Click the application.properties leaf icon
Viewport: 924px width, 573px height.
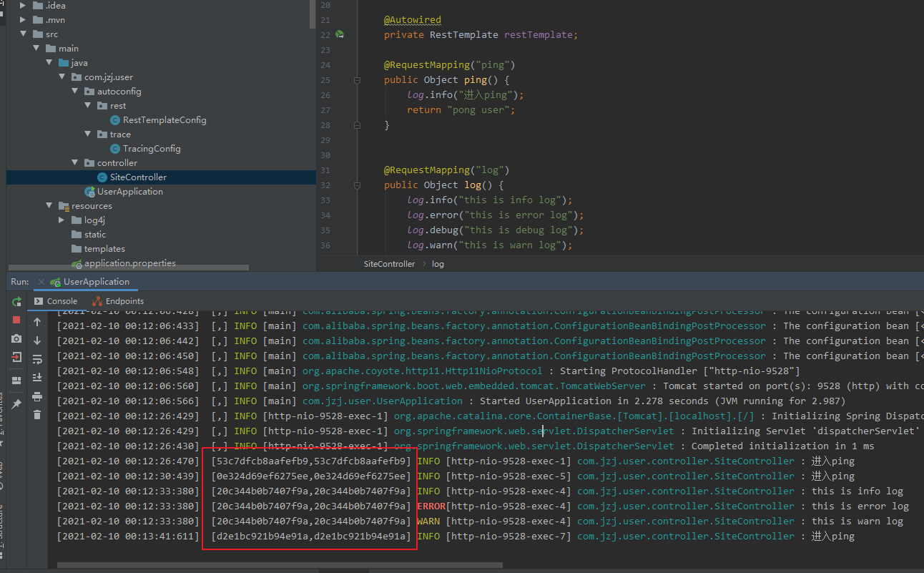pyautogui.click(x=77, y=263)
